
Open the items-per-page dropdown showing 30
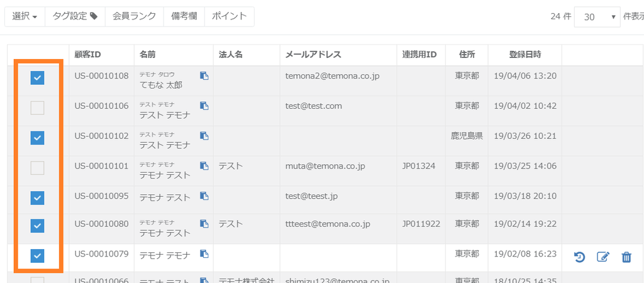598,17
